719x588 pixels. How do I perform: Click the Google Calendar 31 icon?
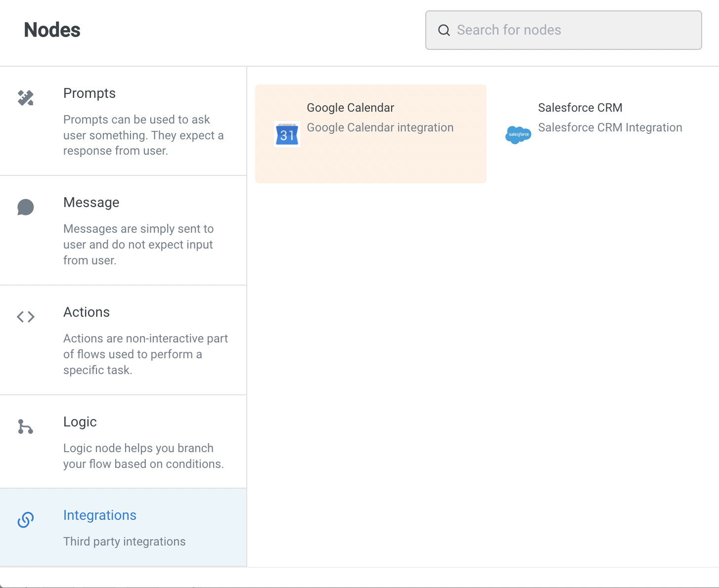[287, 134]
